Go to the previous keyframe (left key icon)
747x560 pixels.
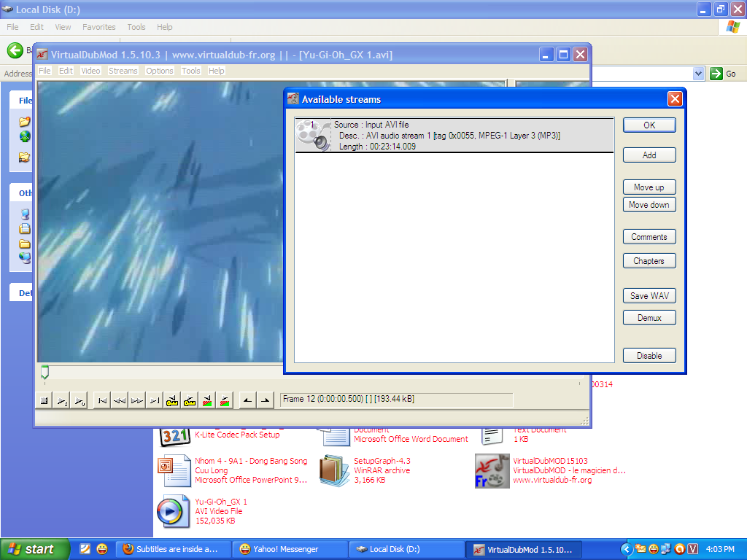point(172,400)
